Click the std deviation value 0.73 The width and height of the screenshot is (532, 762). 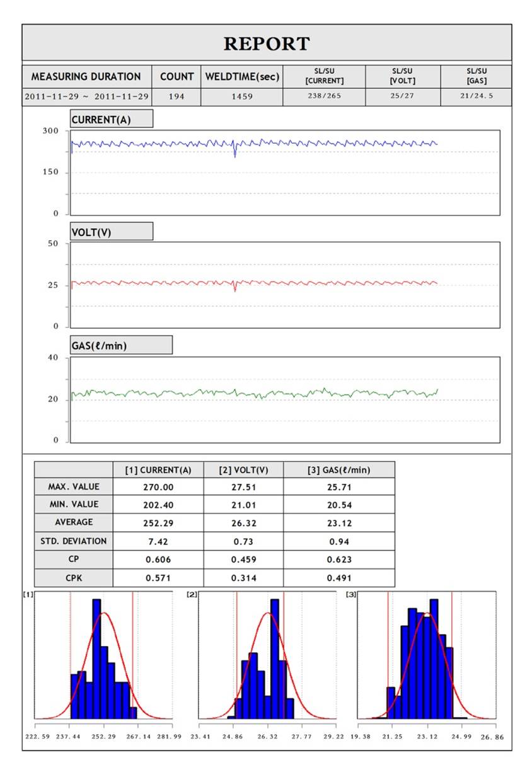click(x=243, y=541)
